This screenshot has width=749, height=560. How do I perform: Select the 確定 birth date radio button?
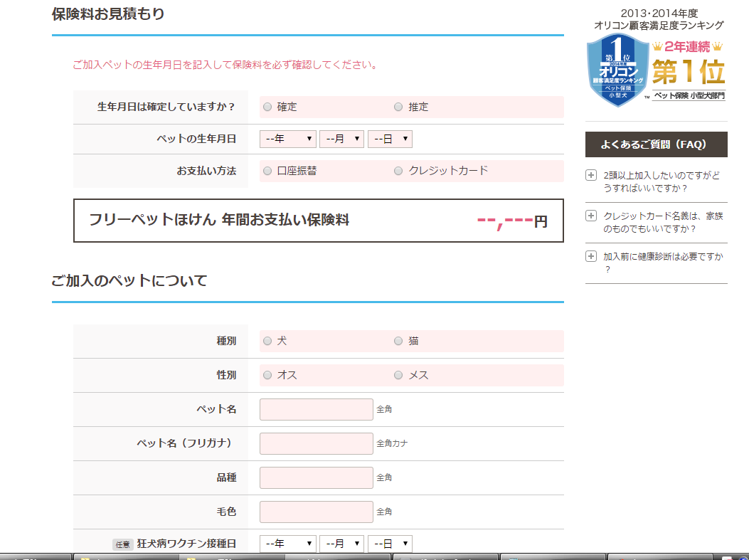267,107
